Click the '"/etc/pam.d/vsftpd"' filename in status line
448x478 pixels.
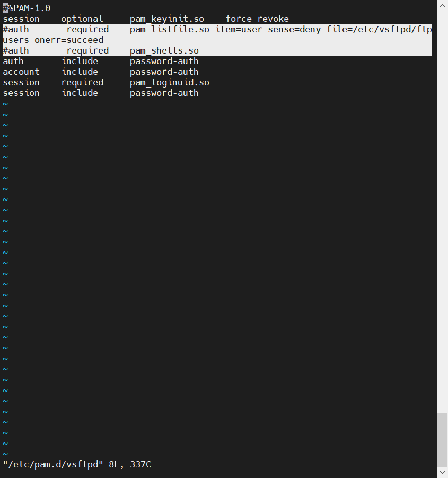pyautogui.click(x=53, y=465)
